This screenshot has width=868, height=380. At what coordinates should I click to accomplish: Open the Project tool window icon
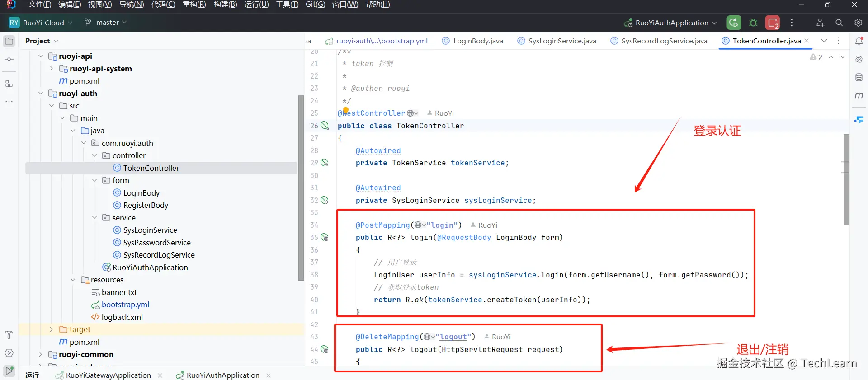click(x=9, y=41)
